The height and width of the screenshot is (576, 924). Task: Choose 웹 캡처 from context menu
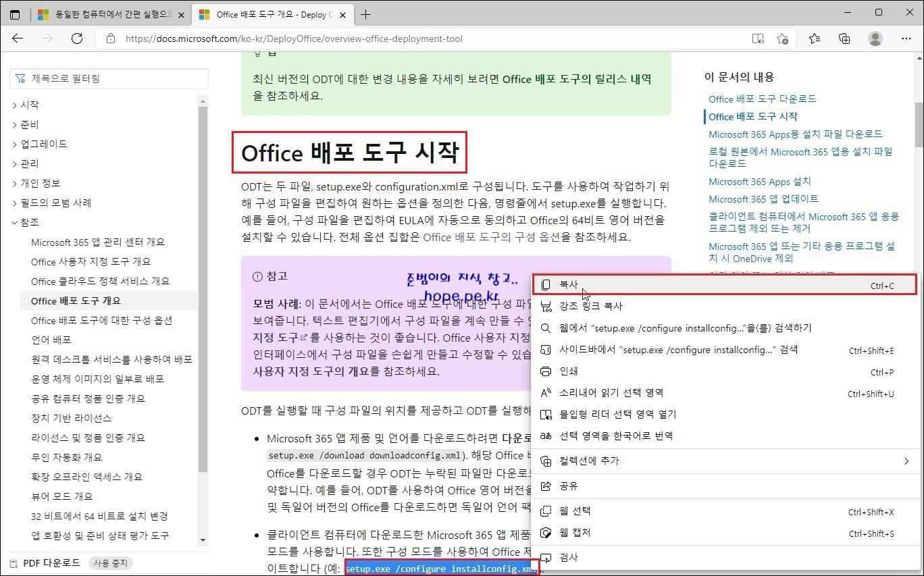pos(724,533)
